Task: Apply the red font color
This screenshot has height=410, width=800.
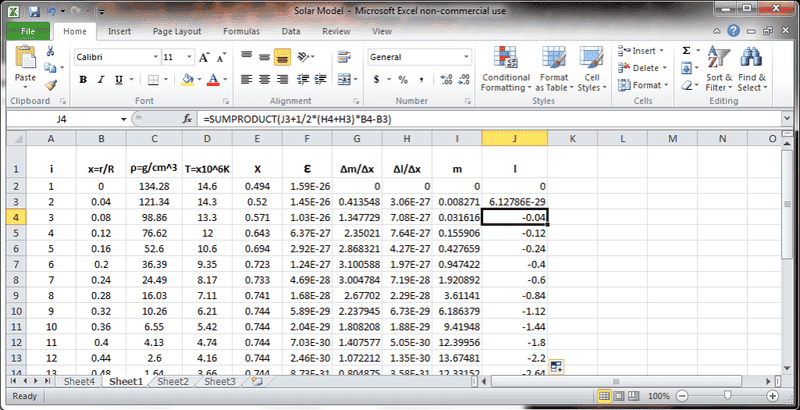Action: click(x=213, y=80)
